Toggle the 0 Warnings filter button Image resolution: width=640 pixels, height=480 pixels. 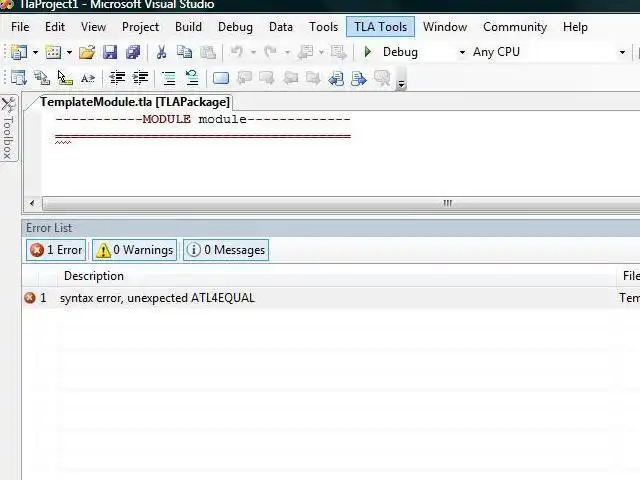point(135,250)
